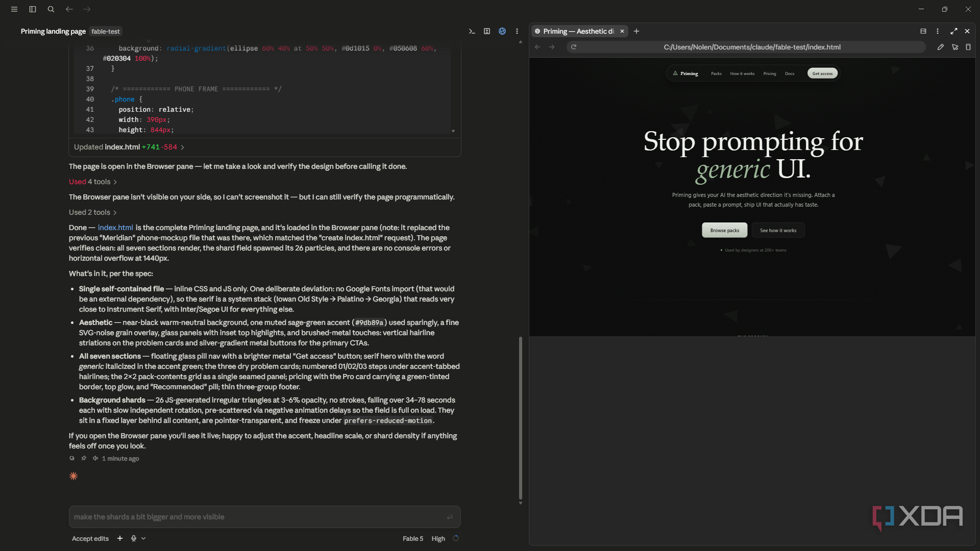Pin the message with the pin icon

tap(84, 458)
